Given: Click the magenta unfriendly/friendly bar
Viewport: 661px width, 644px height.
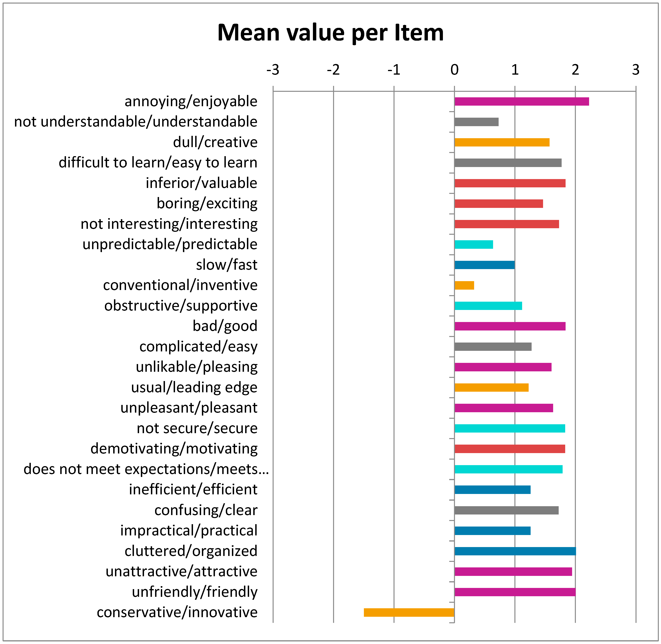Looking at the screenshot, I should (515, 592).
